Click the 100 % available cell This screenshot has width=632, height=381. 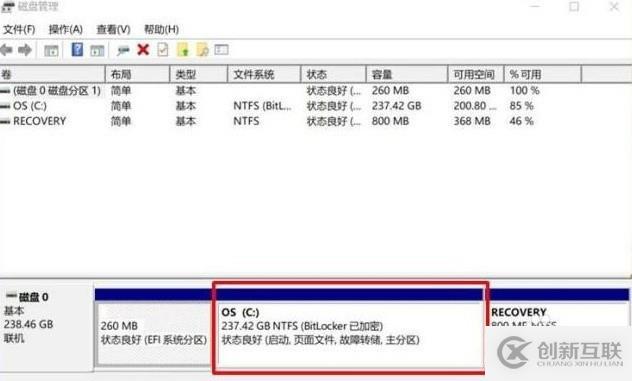pyautogui.click(x=524, y=91)
